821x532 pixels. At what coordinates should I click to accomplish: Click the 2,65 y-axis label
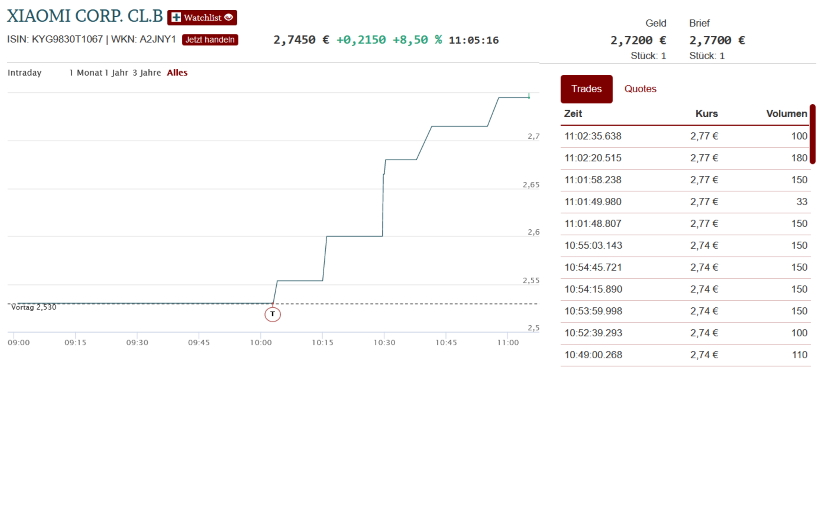click(531, 185)
